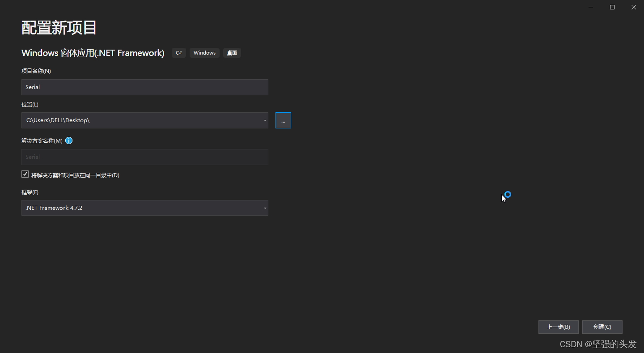
Task: Browse for location with the ellipsis button
Action: (x=283, y=120)
